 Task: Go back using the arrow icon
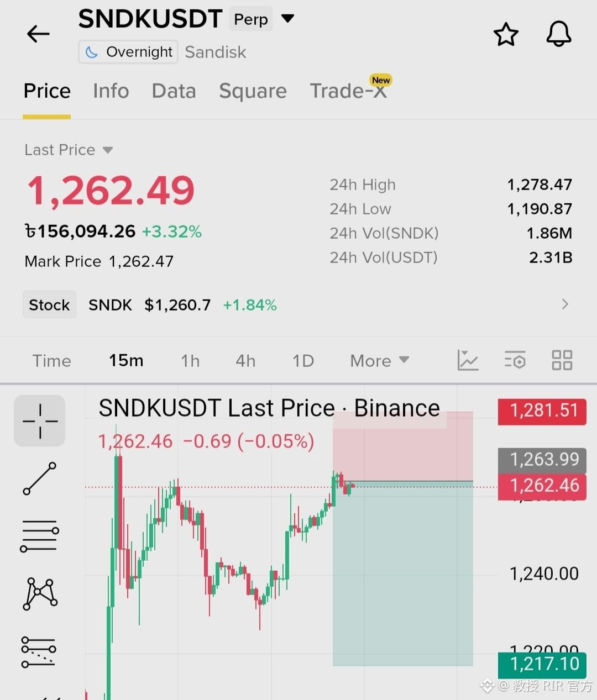(38, 34)
